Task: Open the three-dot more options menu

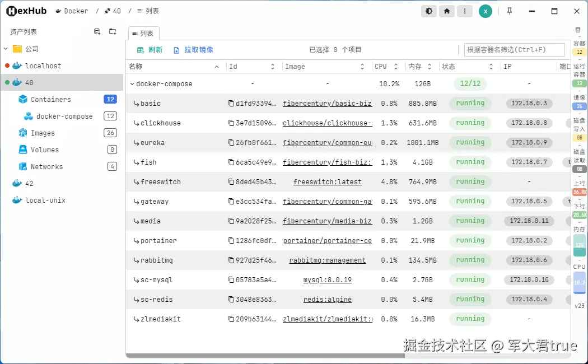Action: 465,11
